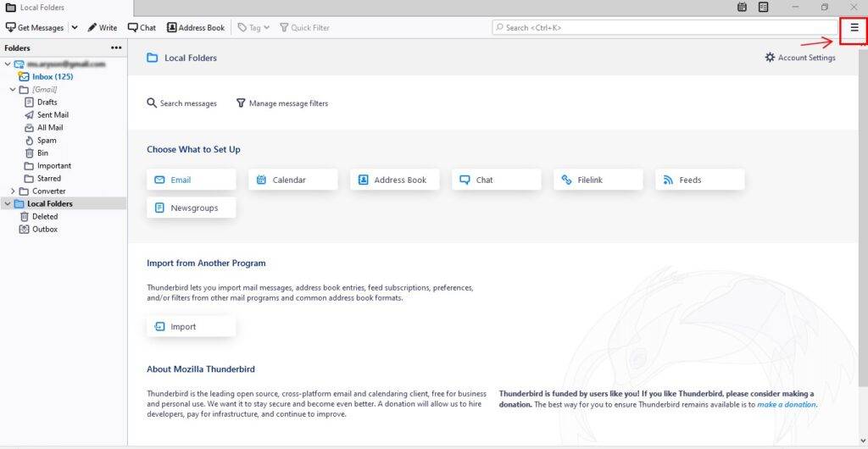Open the calendar tab icon in title bar
The width and height of the screenshot is (868, 449).
coord(742,7)
